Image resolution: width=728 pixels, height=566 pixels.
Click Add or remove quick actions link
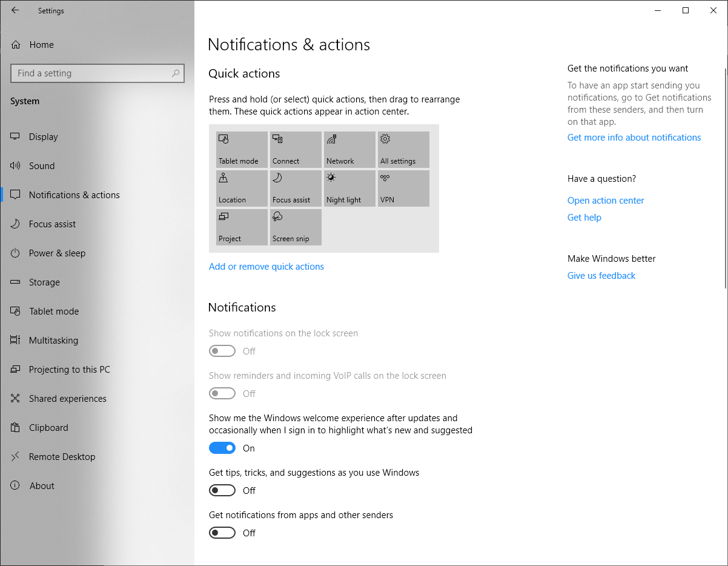266,266
